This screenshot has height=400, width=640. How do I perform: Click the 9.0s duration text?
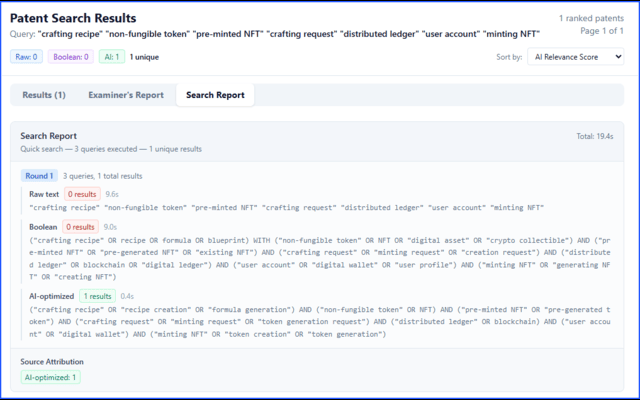coord(110,227)
